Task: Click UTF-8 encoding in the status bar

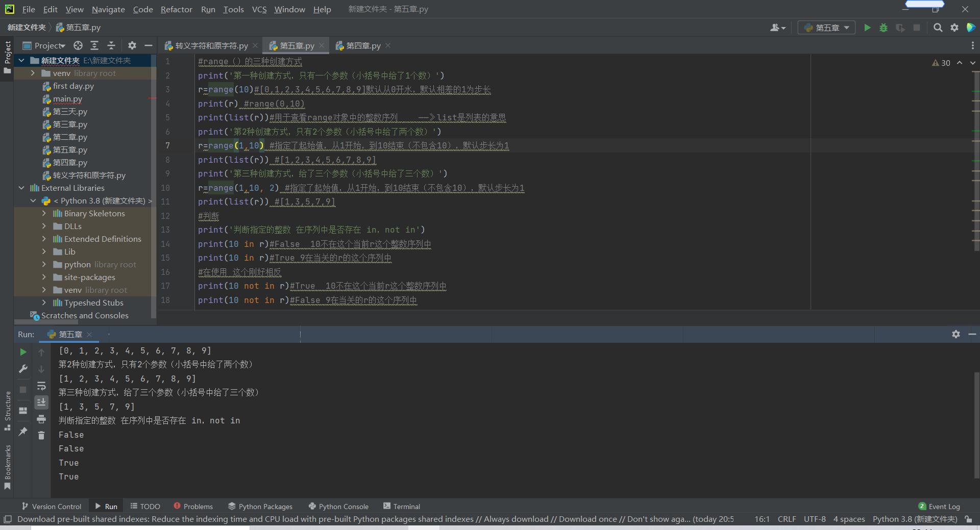Action: pyautogui.click(x=815, y=519)
